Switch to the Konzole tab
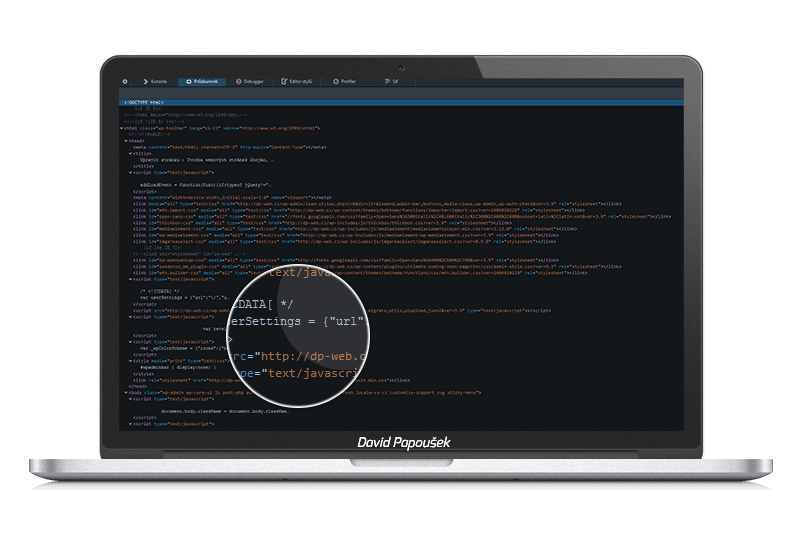This screenshot has width=800, height=534. tap(155, 82)
